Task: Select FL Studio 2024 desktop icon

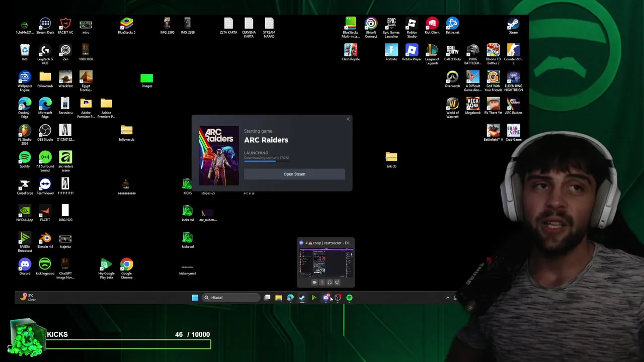Action: (25, 135)
